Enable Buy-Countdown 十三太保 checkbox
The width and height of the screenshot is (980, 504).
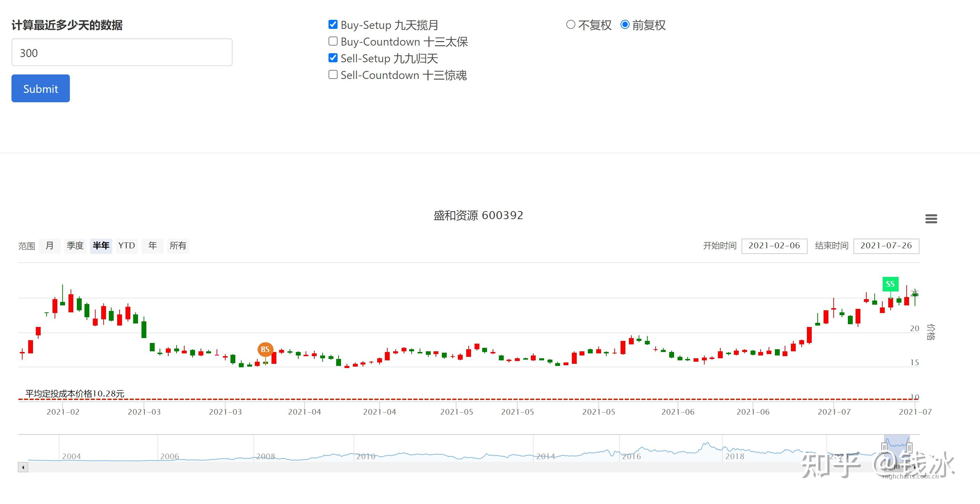click(333, 41)
